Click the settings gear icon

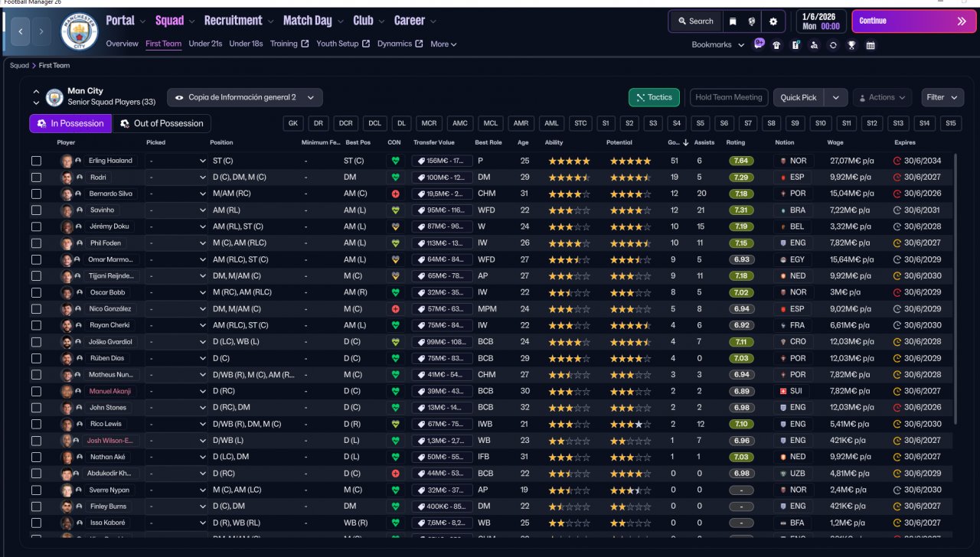pyautogui.click(x=773, y=21)
